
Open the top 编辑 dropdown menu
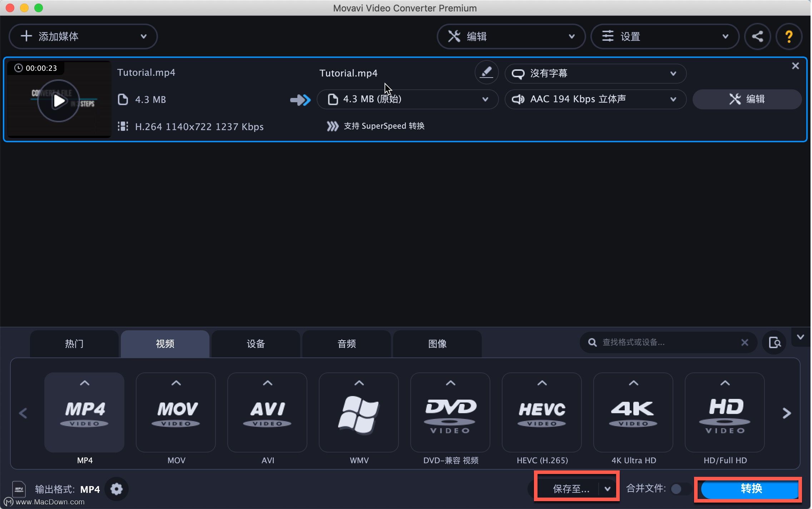click(511, 36)
